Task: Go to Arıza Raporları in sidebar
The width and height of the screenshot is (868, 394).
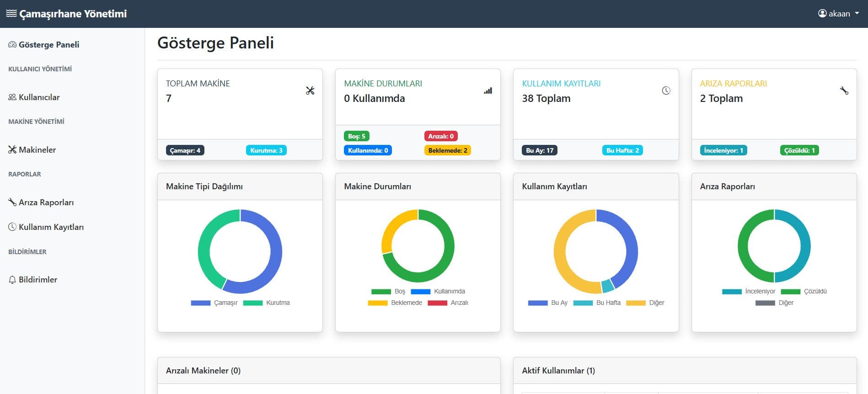Action: tap(46, 202)
